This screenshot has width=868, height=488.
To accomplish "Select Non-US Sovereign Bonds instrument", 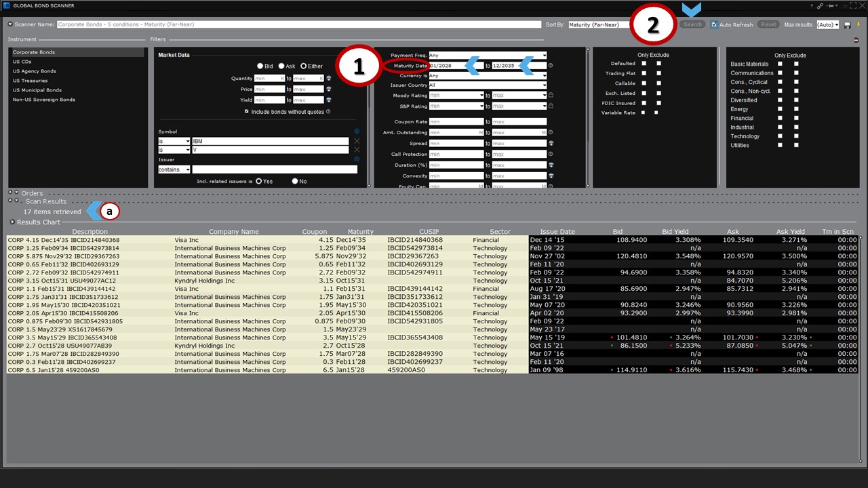I will [44, 100].
